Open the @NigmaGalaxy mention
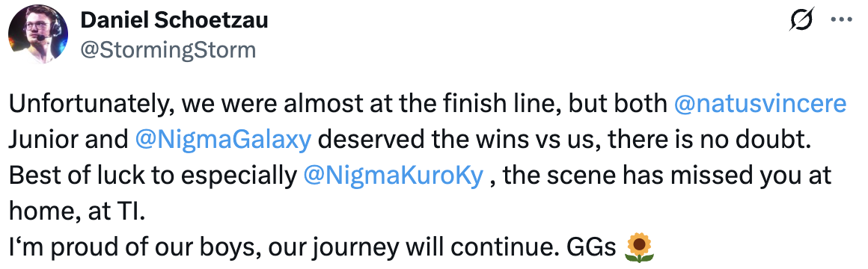Screen dimensions: 868x269 tap(222, 140)
